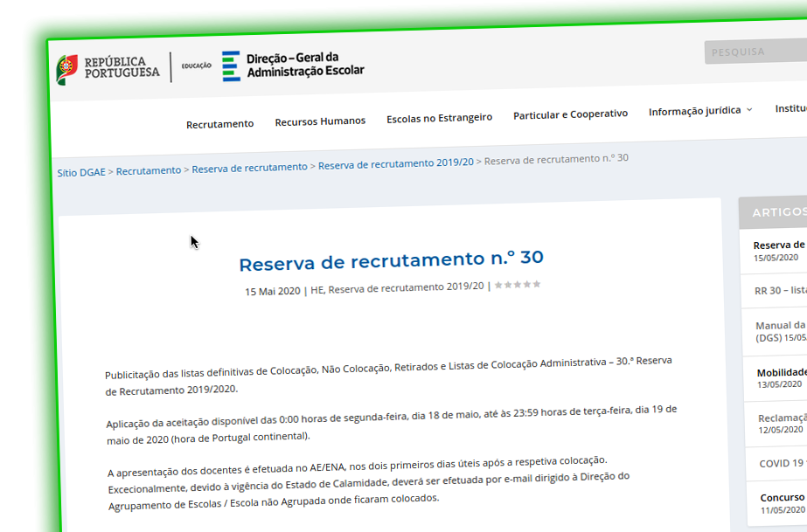
Task: Rate the article one star
Action: (499, 285)
